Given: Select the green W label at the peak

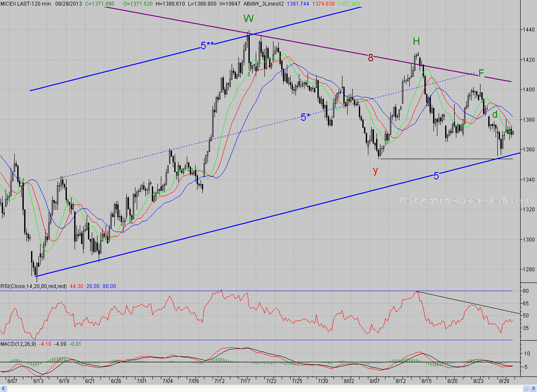Looking at the screenshot, I should [248, 19].
